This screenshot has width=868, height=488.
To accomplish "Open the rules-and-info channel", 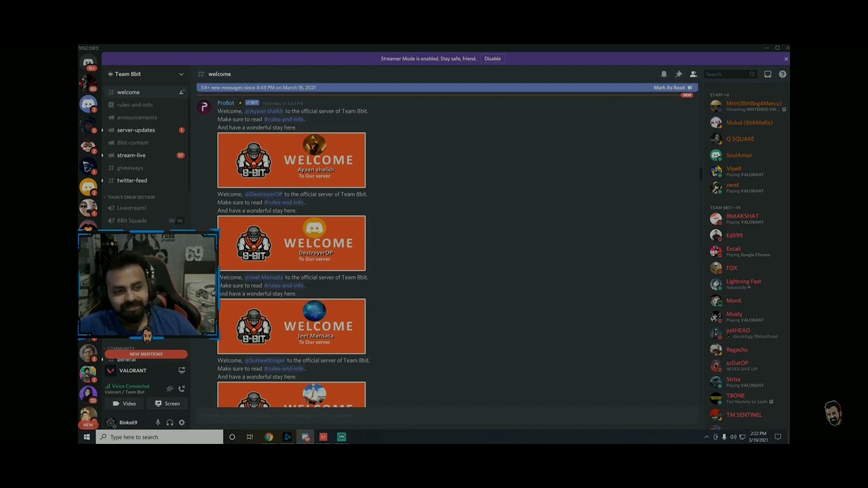I will pos(145,105).
